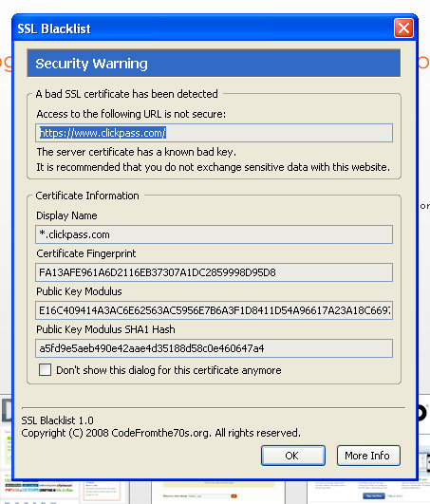Click the CodeFromthe70s.org copyright text
The image size is (430, 504).
tap(160, 433)
